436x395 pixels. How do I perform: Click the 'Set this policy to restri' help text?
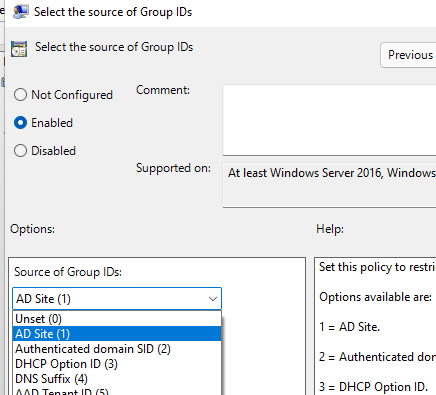(377, 267)
